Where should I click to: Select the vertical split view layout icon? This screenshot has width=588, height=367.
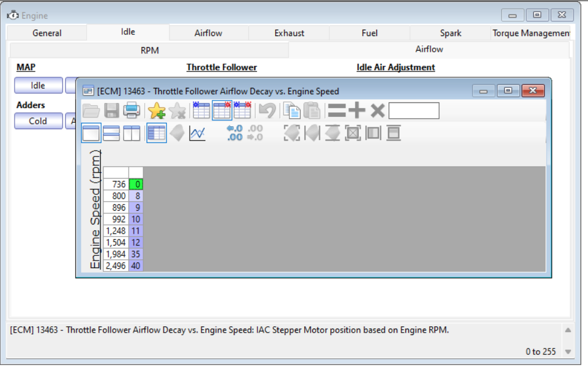click(131, 133)
